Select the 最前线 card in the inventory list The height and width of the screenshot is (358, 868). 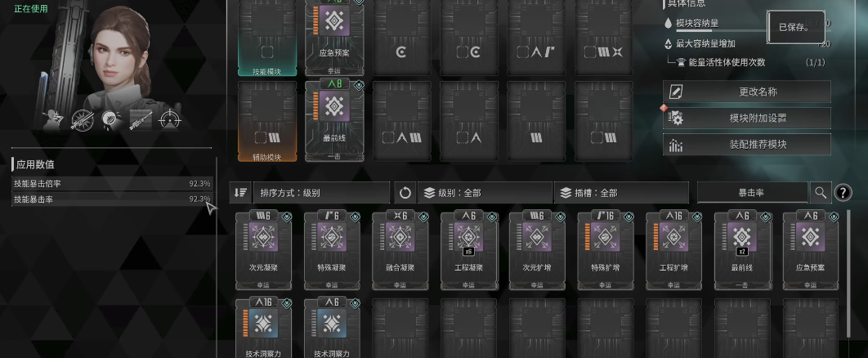click(742, 250)
